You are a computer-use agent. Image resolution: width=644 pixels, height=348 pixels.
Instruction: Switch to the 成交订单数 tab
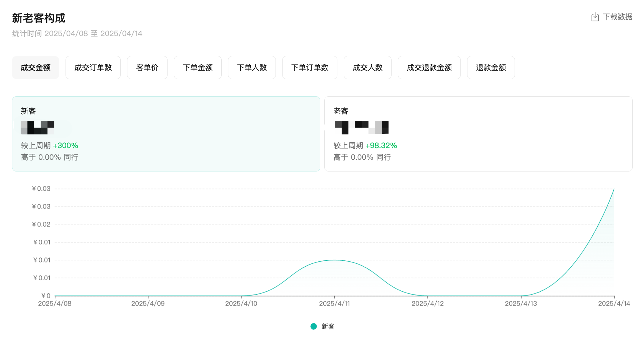pos(93,68)
